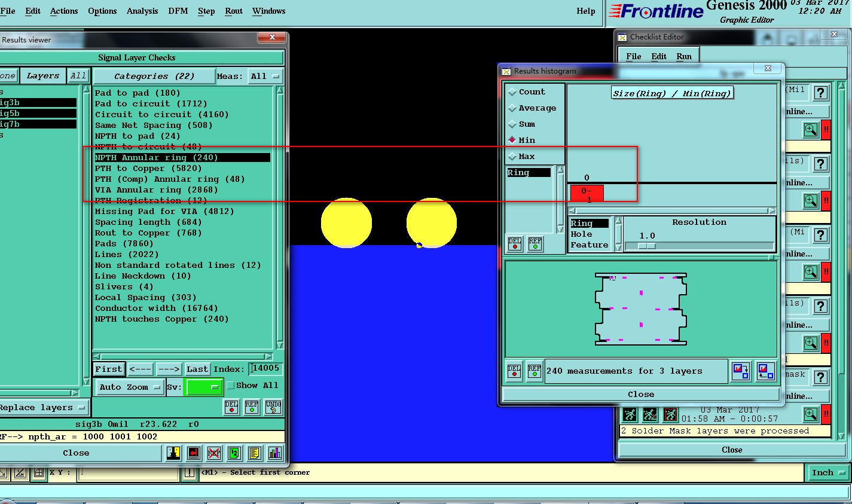Click the first histogram export icon with down arrow
The height and width of the screenshot is (504, 852).
[741, 371]
